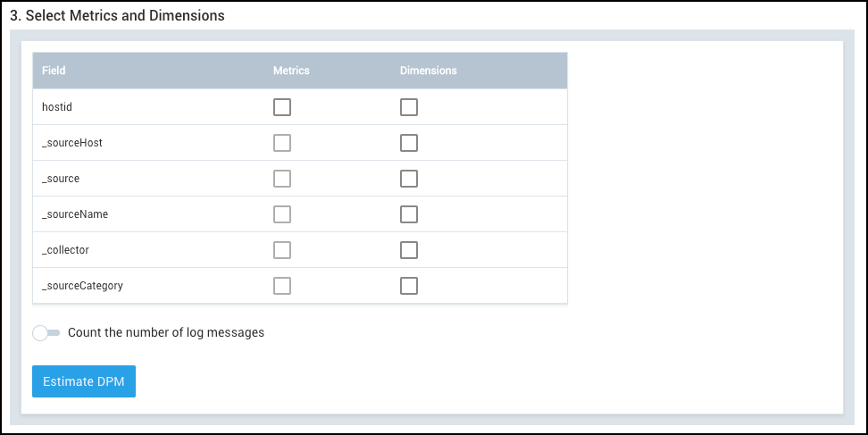The width and height of the screenshot is (868, 435).
Task: Tick the Metrics checkbox for _source
Action: (282, 179)
